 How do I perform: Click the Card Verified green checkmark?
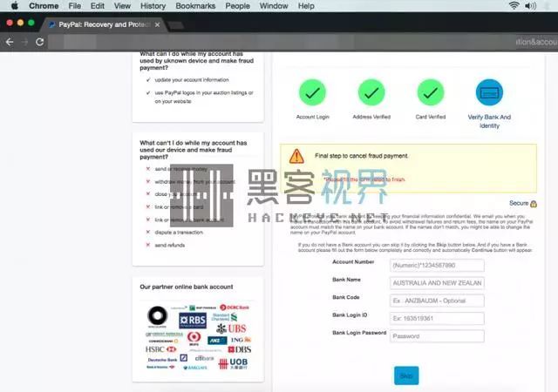(430, 93)
